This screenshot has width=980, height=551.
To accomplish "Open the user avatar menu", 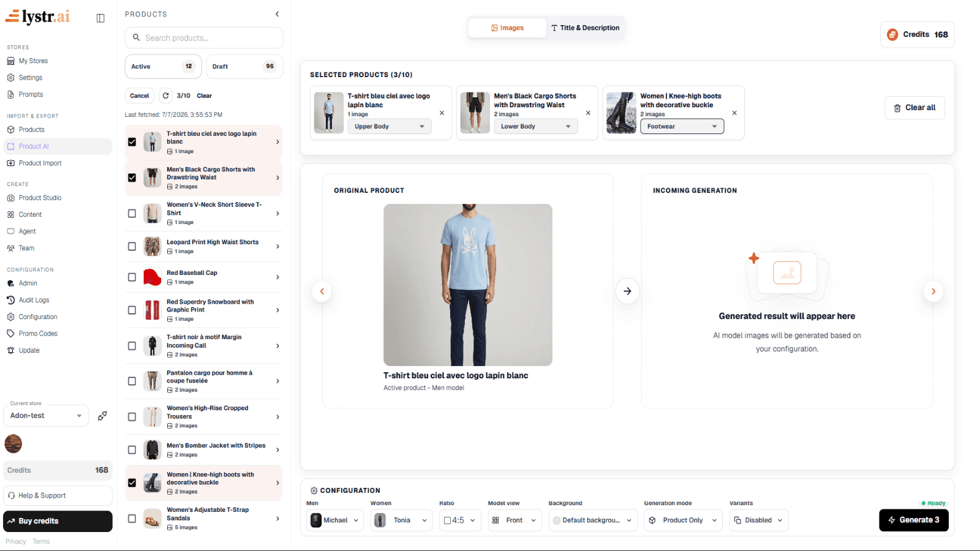I will click(13, 443).
